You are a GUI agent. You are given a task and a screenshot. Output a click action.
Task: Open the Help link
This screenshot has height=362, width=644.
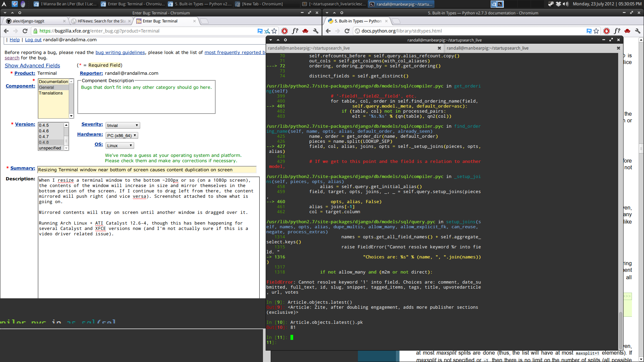pyautogui.click(x=14, y=40)
